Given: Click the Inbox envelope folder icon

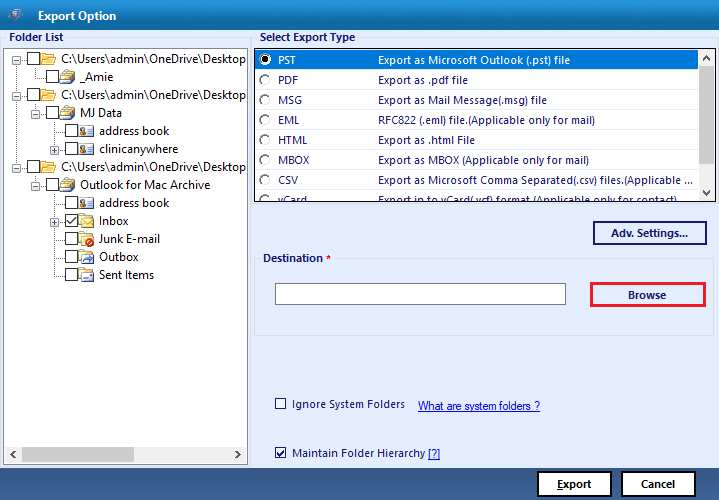Looking at the screenshot, I should tap(86, 221).
